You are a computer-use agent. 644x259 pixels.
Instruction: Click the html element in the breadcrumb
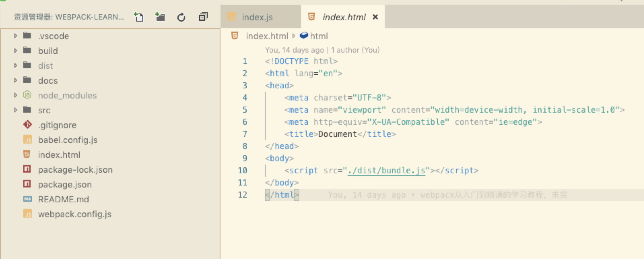tap(319, 36)
